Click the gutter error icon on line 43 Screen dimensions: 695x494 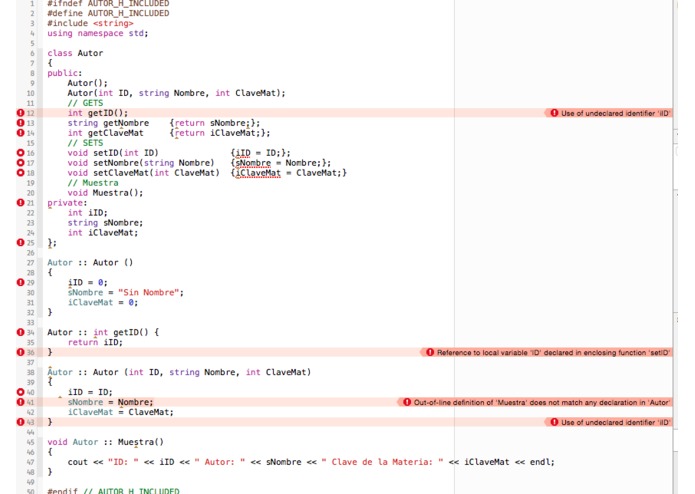20,422
